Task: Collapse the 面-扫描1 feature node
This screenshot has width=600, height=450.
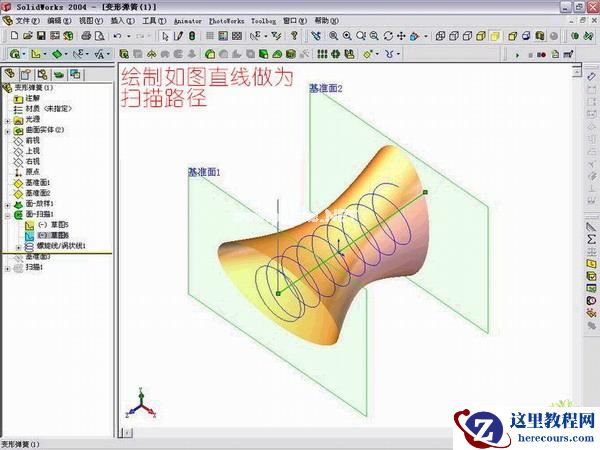Action: 7,216
